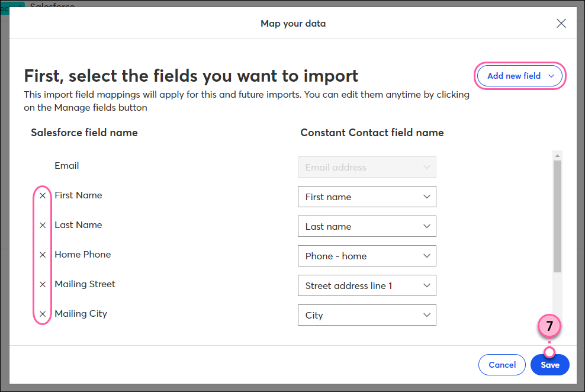Screen dimensions: 585x392
Task: Remove the First Name field mapping
Action: [43, 195]
